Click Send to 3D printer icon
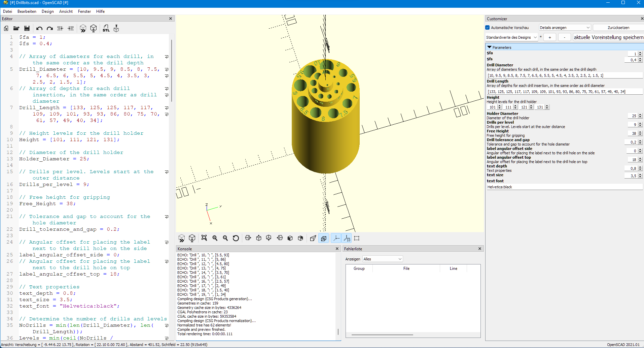The height and width of the screenshot is (348, 644). click(x=116, y=29)
